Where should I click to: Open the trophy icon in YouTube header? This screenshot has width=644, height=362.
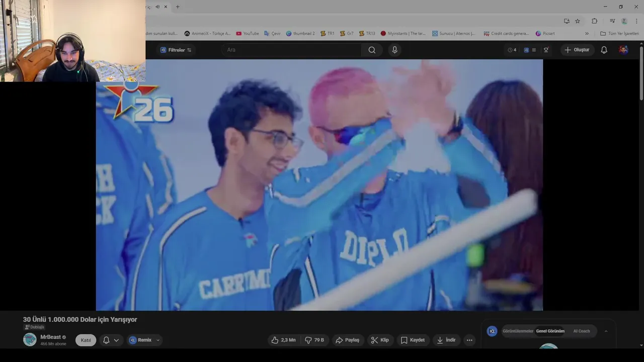click(x=546, y=50)
